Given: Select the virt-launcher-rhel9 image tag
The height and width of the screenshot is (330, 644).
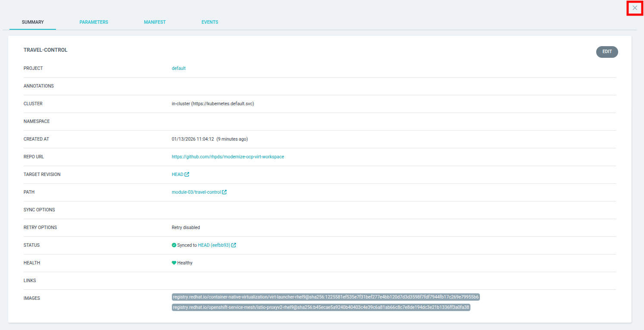Looking at the screenshot, I should pos(326,297).
